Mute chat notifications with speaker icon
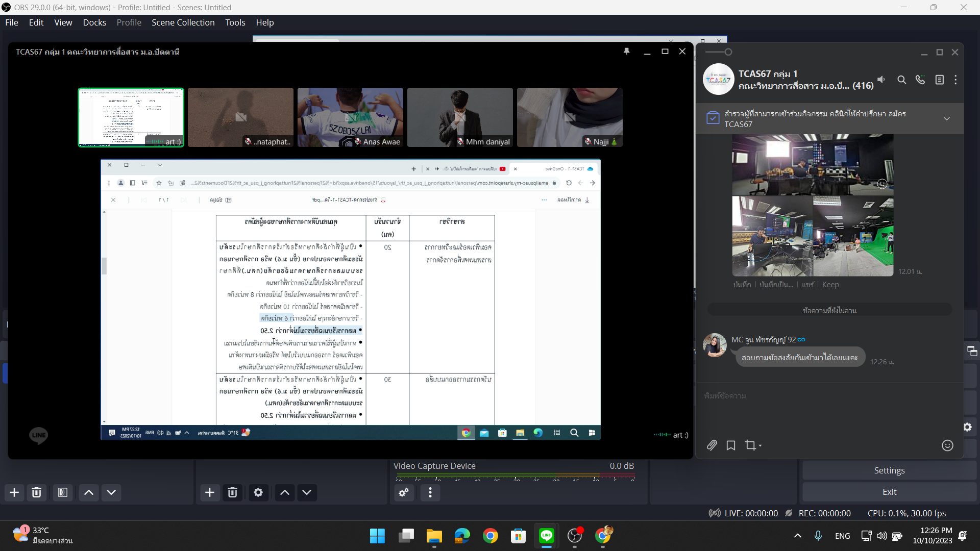This screenshot has height=551, width=980. click(881, 80)
